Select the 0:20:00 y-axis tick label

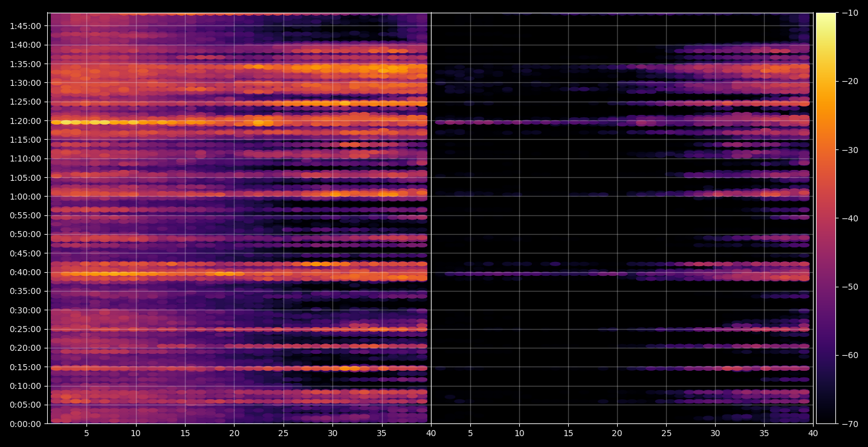26,348
